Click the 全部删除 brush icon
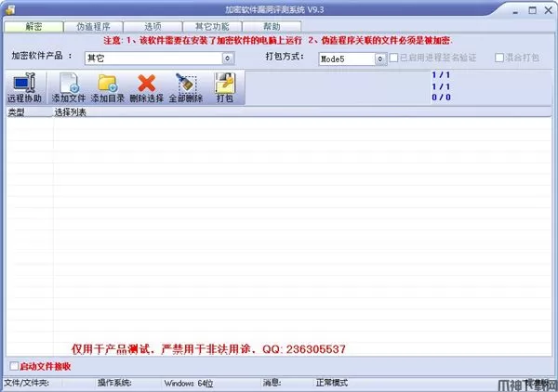The width and height of the screenshot is (558, 392). point(186,88)
